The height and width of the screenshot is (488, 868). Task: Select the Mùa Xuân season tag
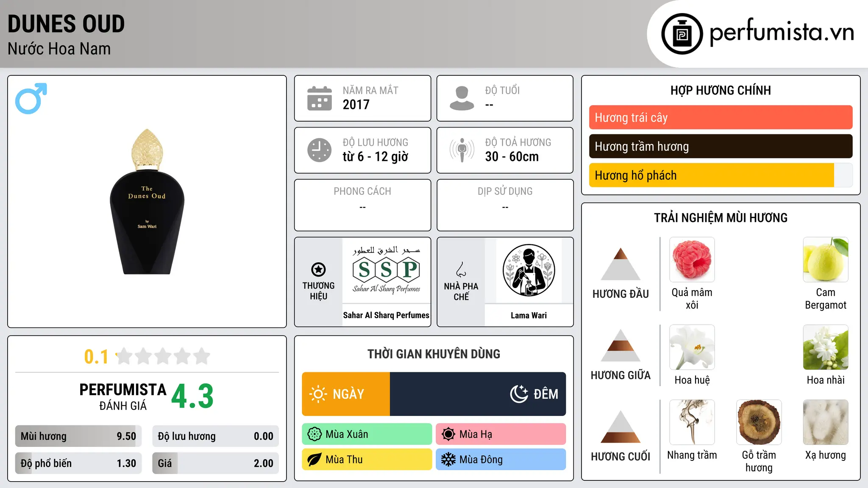coord(367,434)
